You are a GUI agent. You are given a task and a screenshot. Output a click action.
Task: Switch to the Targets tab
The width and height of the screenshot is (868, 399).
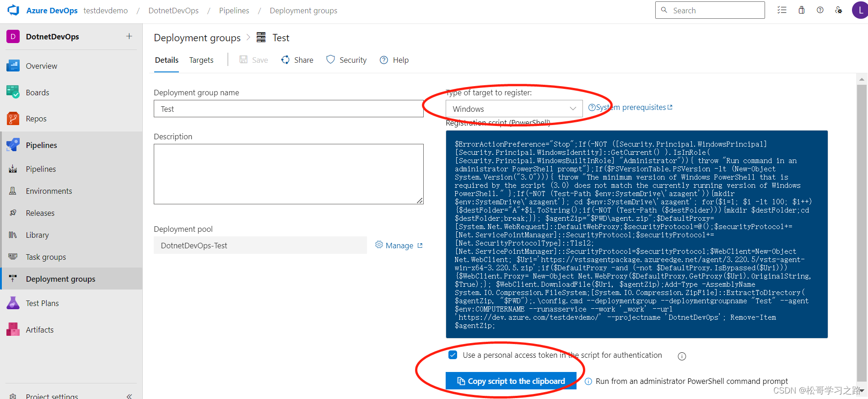pyautogui.click(x=201, y=60)
